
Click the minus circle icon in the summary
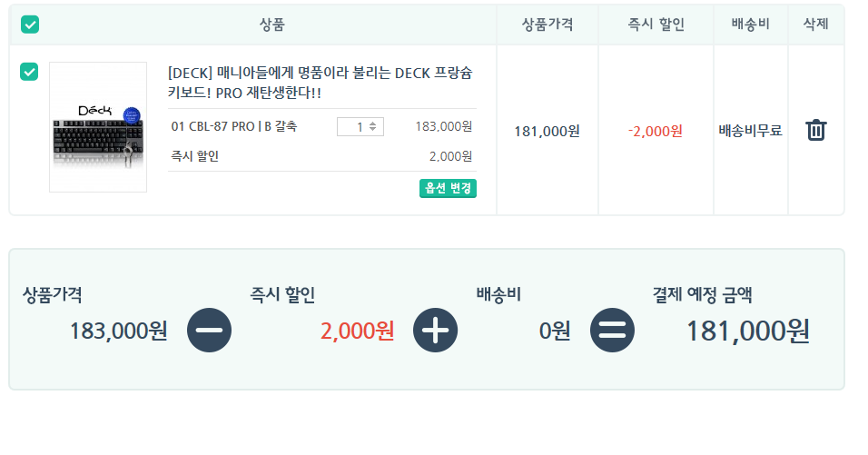point(209,330)
